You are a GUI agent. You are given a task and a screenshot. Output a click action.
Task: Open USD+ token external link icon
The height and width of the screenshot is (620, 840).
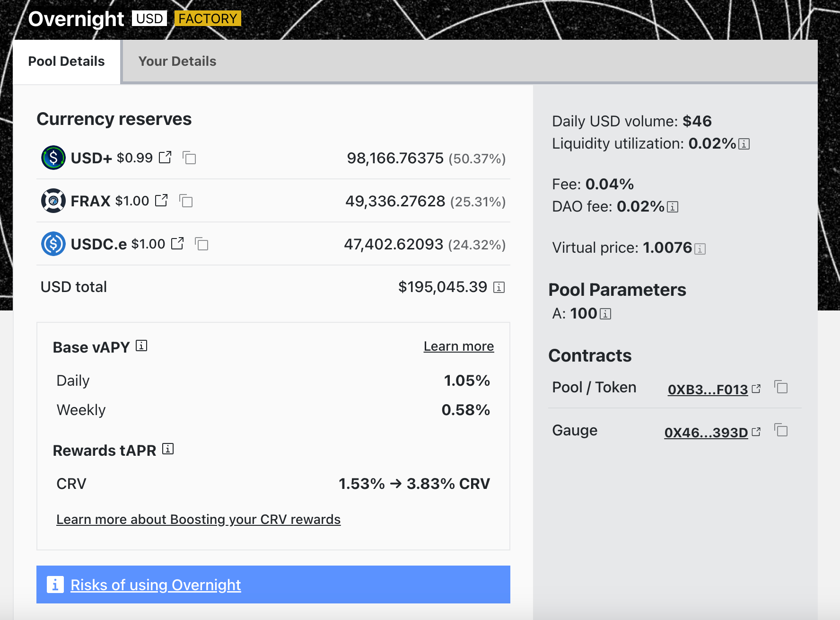pyautogui.click(x=165, y=157)
